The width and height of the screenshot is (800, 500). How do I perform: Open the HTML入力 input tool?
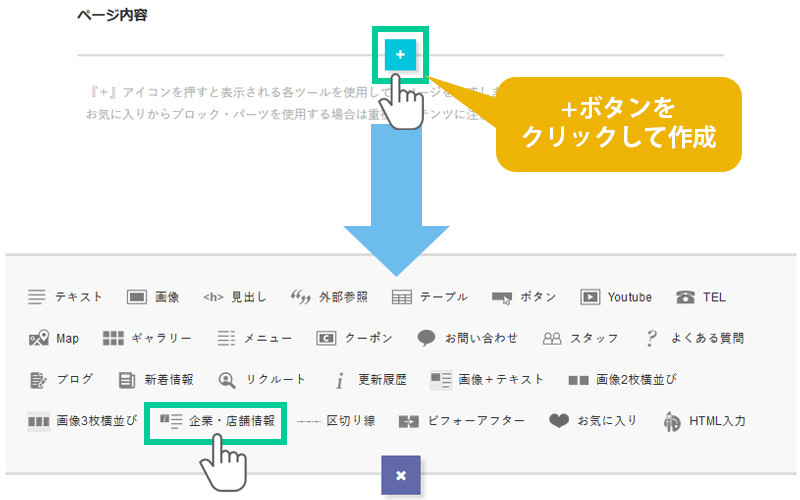(704, 421)
